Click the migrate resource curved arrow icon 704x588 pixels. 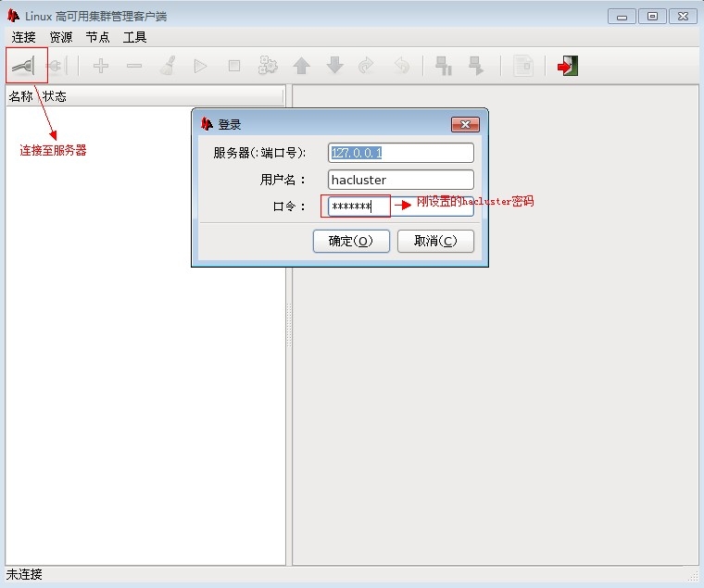(x=367, y=66)
